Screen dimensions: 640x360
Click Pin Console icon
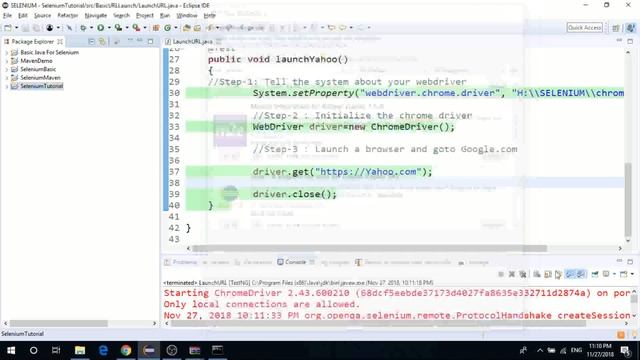click(595, 274)
